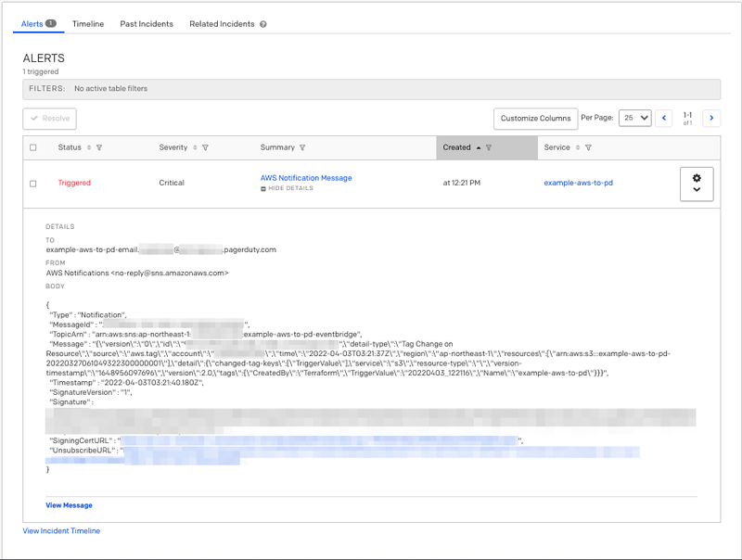Click the Resolve button
Viewport: 742px width, 560px height.
(50, 119)
